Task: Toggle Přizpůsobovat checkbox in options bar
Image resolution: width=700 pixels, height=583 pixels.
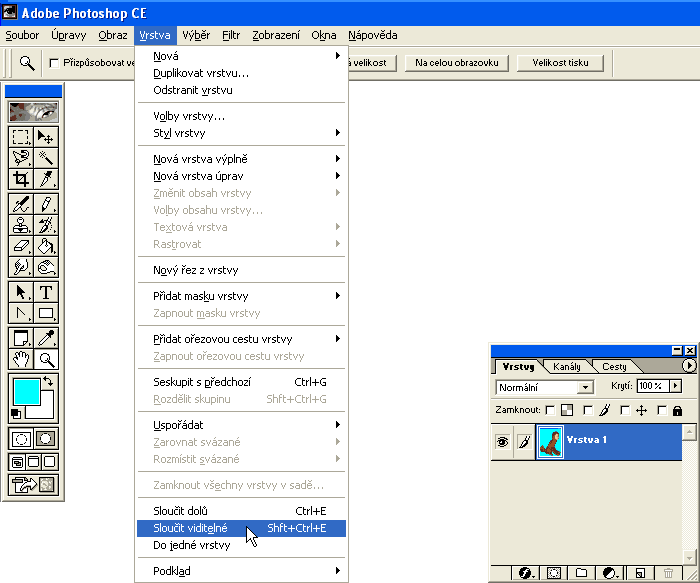Action: click(x=54, y=63)
